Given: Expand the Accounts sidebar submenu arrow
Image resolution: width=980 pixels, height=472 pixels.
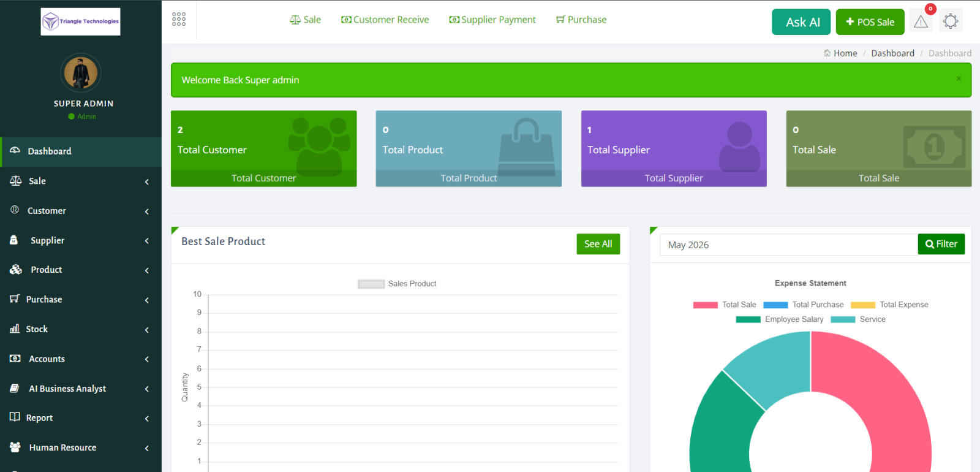Looking at the screenshot, I should [147, 359].
